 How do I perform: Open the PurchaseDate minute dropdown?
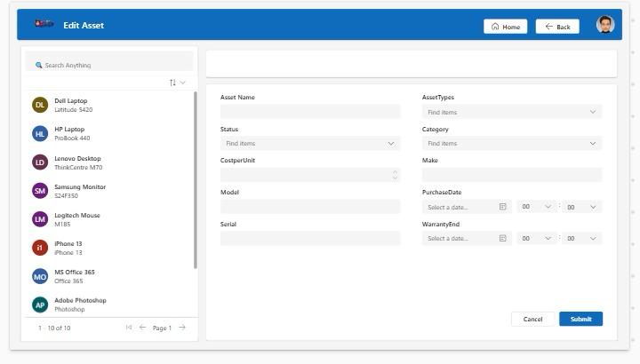(581, 207)
